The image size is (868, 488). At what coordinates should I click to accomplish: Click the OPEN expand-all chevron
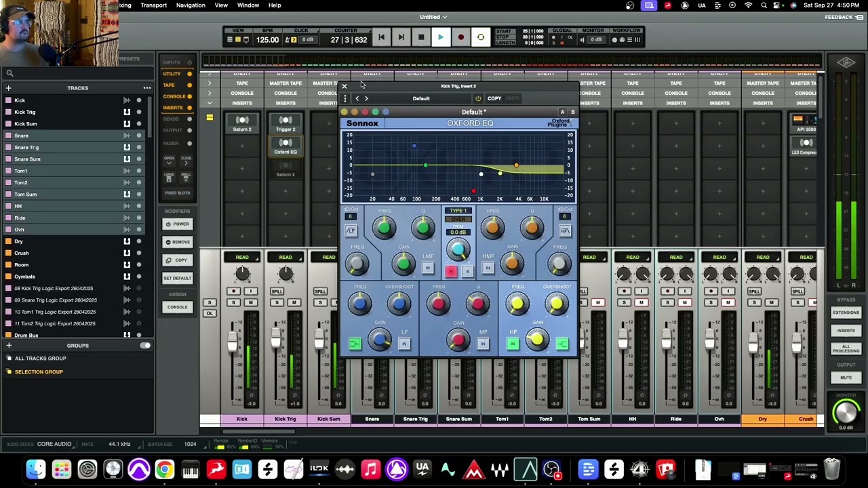pos(169,163)
